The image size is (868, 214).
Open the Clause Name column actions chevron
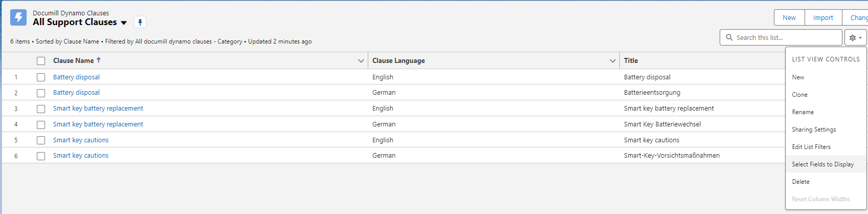coord(361,61)
